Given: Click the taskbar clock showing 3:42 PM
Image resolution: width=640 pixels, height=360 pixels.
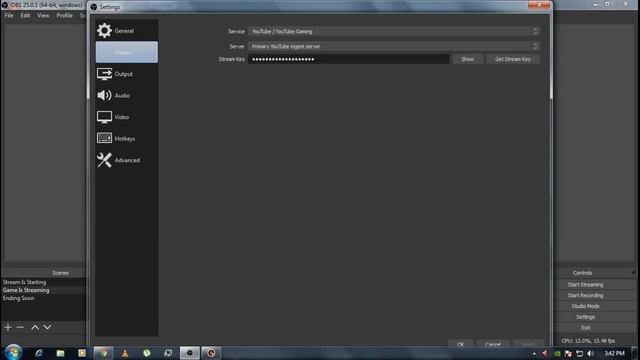Looking at the screenshot, I should point(614,353).
